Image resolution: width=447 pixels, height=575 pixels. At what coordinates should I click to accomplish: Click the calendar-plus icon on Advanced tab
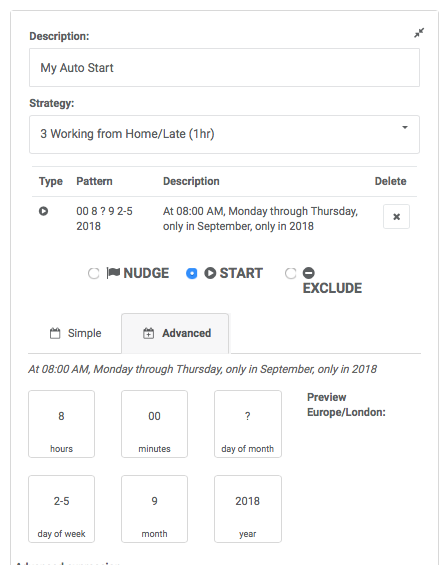(x=149, y=333)
